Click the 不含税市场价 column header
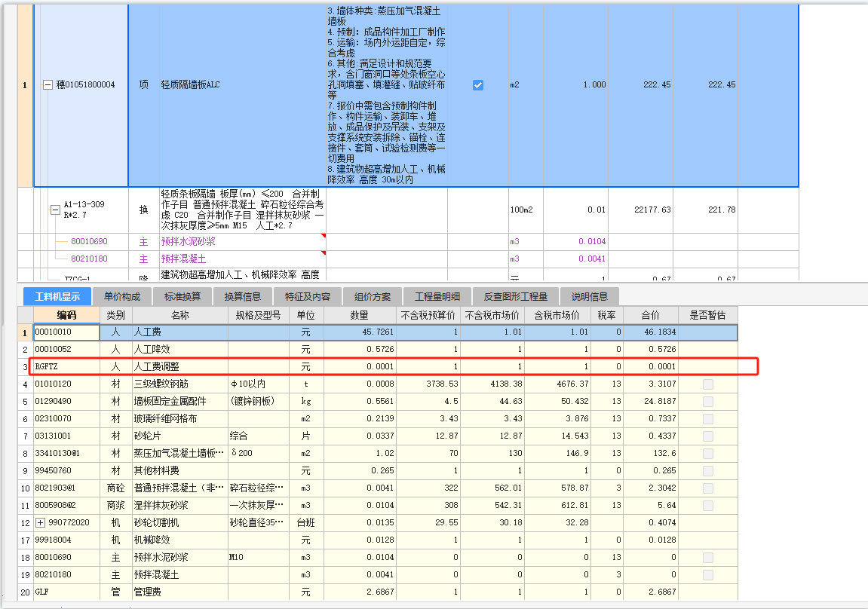Viewport: 868px width, 609px height. (492, 315)
